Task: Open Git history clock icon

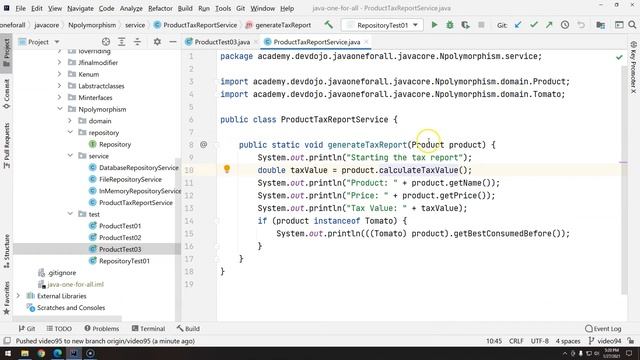Action: pyautogui.click(x=565, y=25)
